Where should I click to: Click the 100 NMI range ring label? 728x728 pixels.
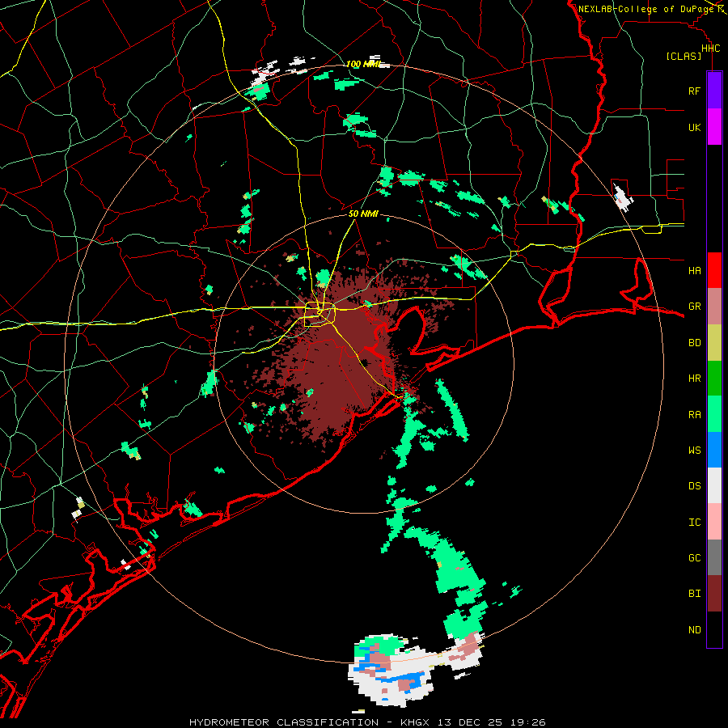(363, 64)
